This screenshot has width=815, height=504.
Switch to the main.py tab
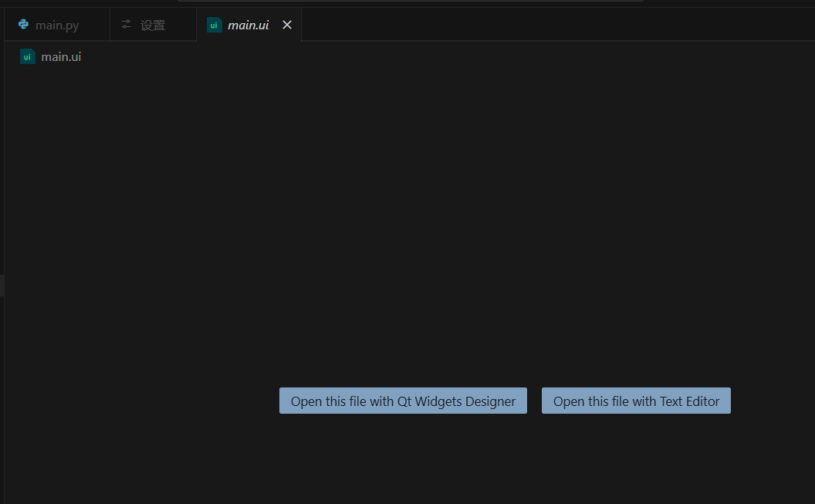coord(56,25)
